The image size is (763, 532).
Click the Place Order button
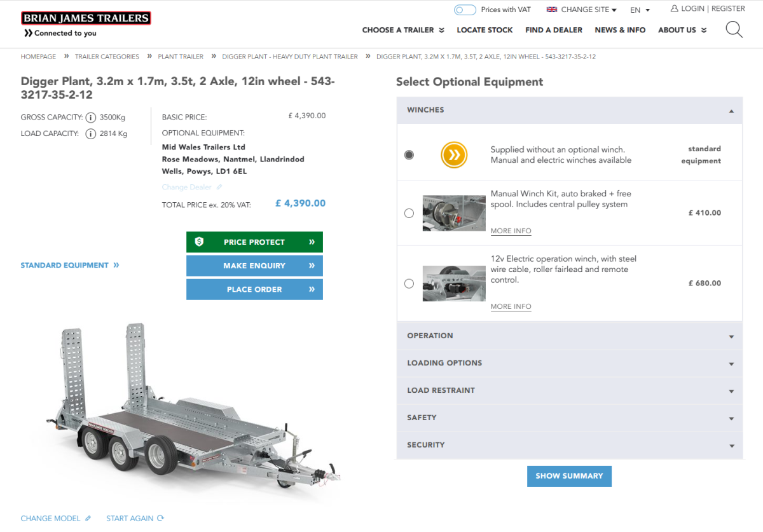(254, 289)
